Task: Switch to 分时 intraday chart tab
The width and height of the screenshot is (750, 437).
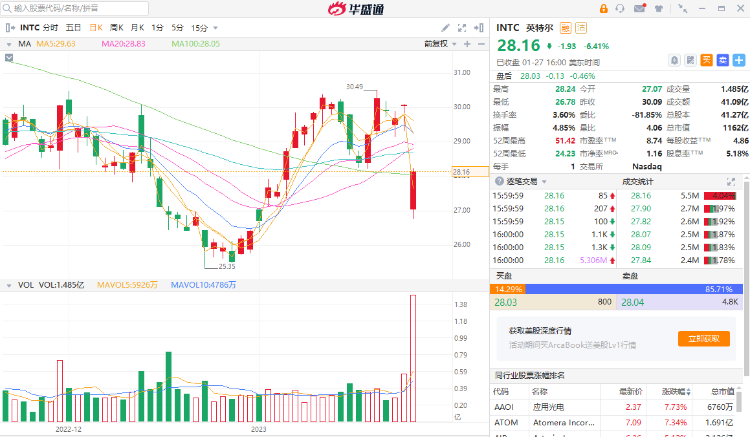Action: (x=50, y=28)
